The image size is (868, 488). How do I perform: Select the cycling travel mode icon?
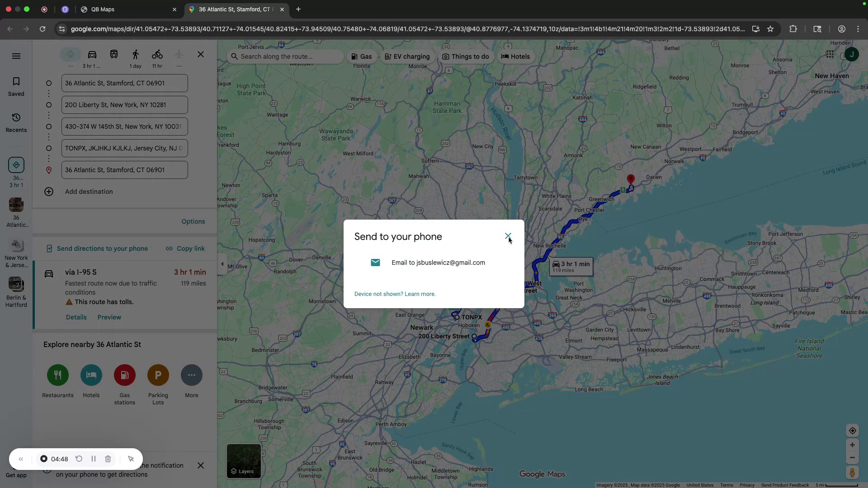click(157, 54)
